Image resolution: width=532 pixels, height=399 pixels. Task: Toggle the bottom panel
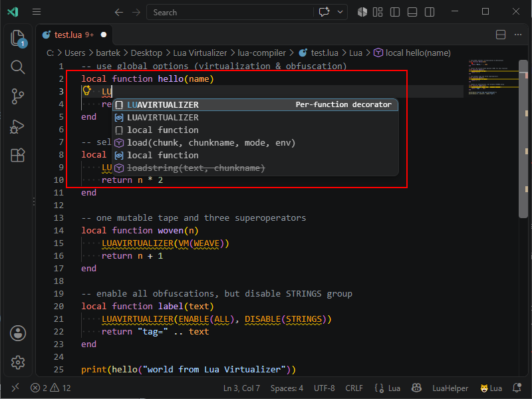point(412,12)
